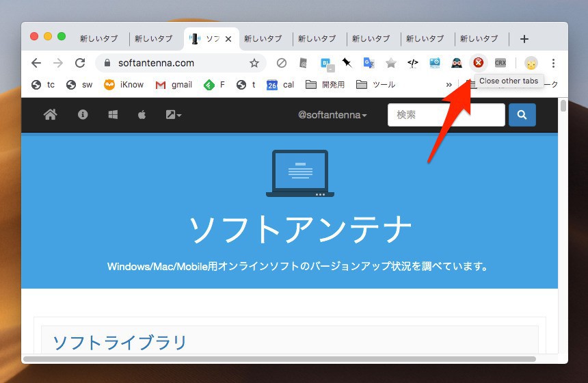Close the softantenna tab with its X

[228, 38]
